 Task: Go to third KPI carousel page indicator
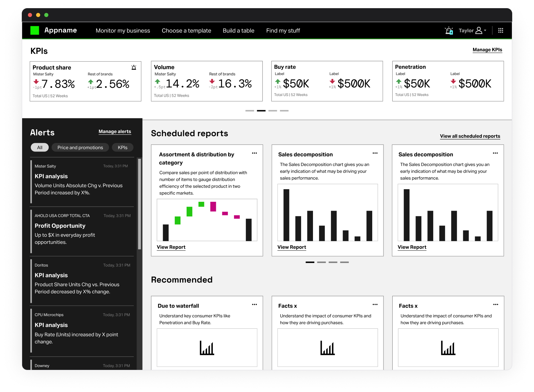point(272,111)
